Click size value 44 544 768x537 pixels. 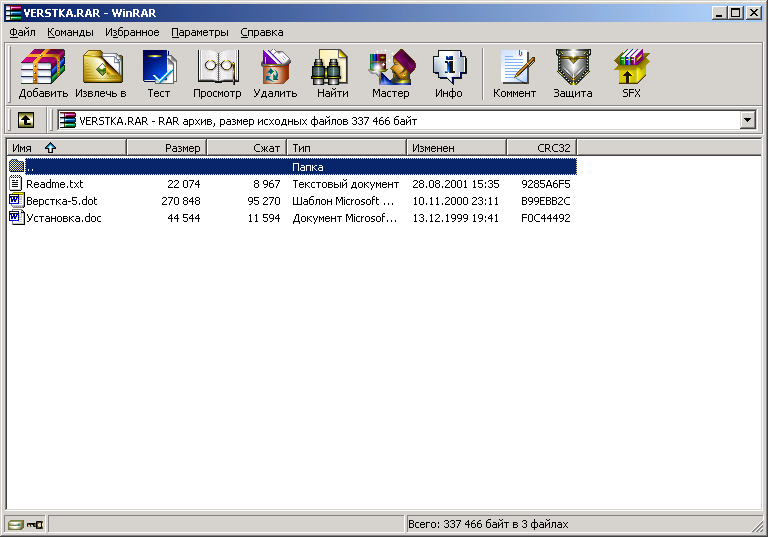click(x=184, y=218)
